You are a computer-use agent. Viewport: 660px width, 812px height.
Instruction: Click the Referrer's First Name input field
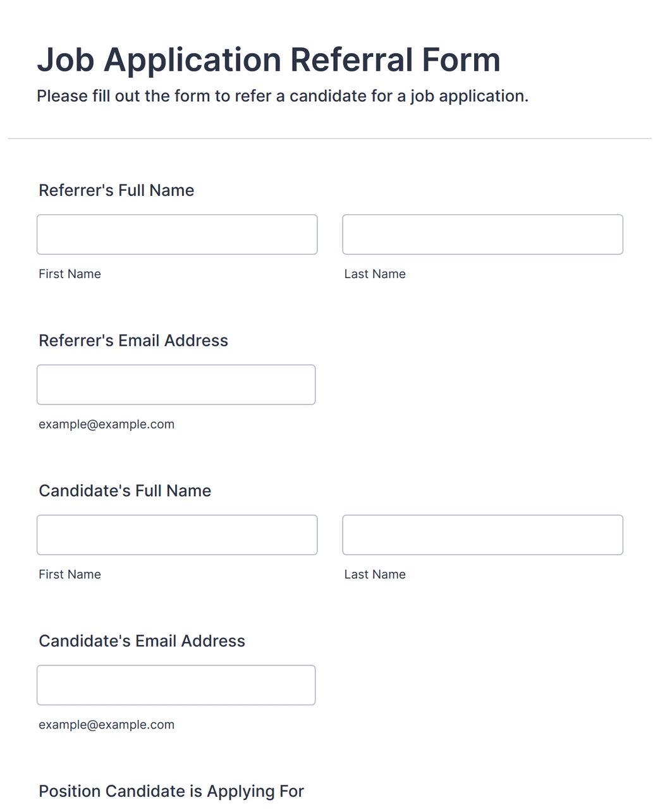pyautogui.click(x=177, y=234)
